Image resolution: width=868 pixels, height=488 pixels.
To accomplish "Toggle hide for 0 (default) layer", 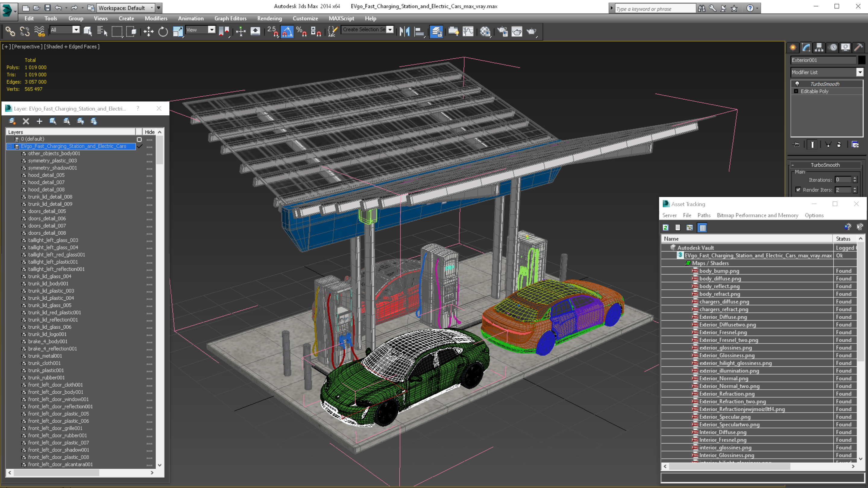I will click(x=149, y=139).
